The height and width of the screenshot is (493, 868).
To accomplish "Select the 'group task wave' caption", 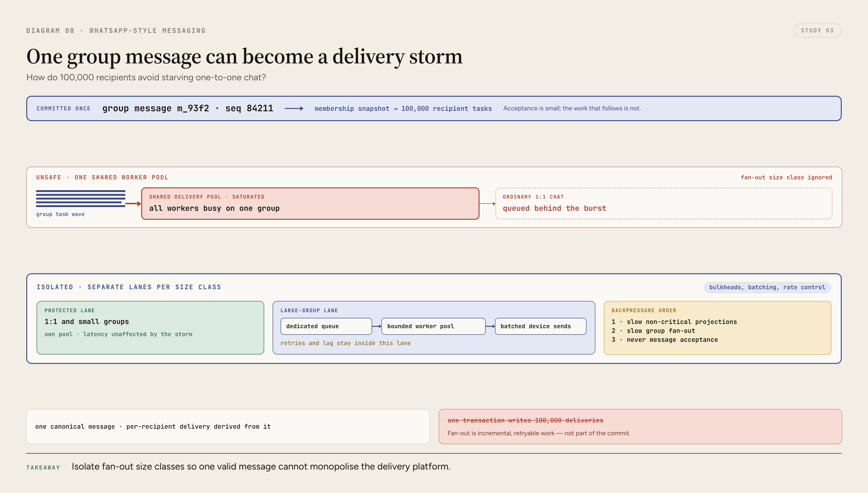I will pyautogui.click(x=60, y=214).
